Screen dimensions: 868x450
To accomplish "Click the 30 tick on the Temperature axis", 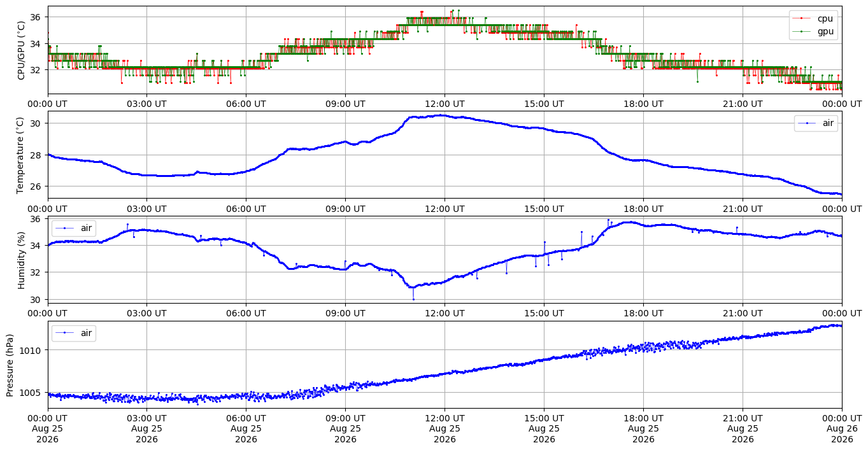I will pyautogui.click(x=38, y=123).
